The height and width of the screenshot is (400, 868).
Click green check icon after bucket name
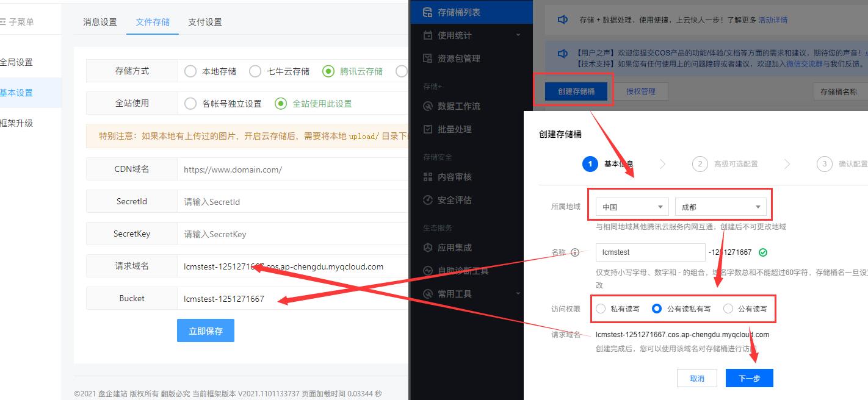tap(763, 252)
